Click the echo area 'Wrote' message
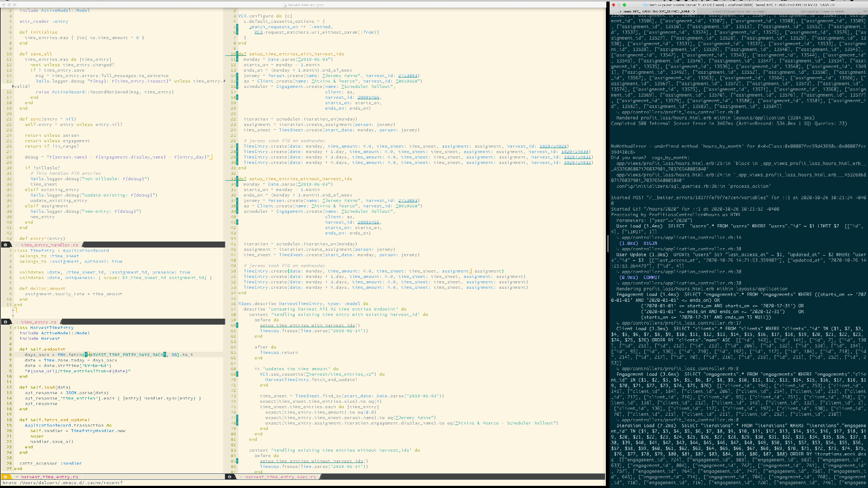 62,483
